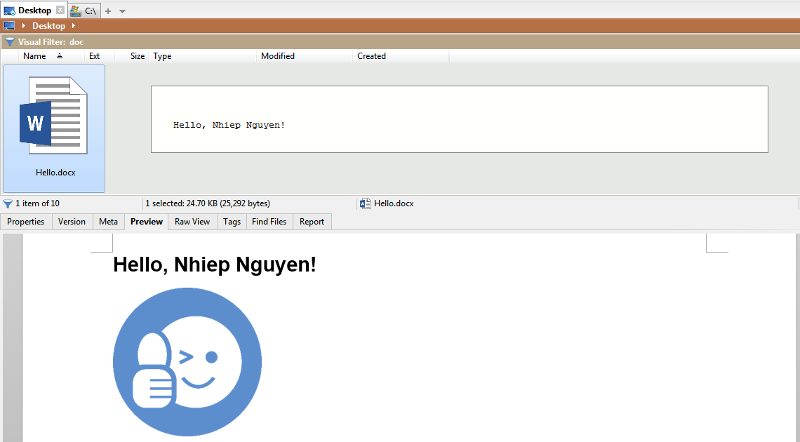Click the Size column header
The width and height of the screenshot is (800, 442).
[137, 56]
